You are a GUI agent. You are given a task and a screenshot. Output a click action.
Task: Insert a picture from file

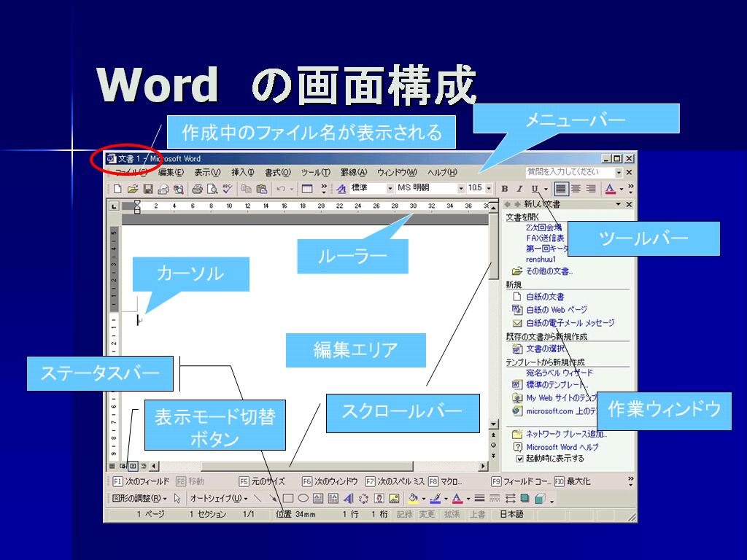click(x=395, y=499)
